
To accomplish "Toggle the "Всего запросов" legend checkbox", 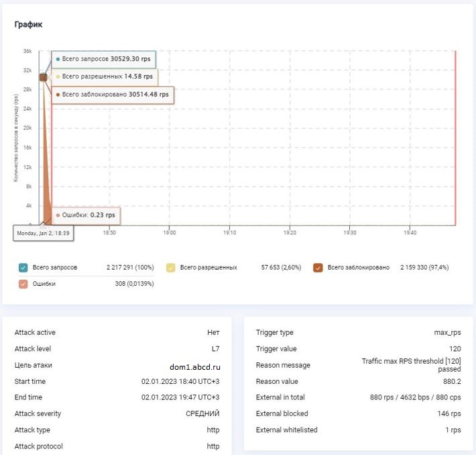I will [x=23, y=267].
